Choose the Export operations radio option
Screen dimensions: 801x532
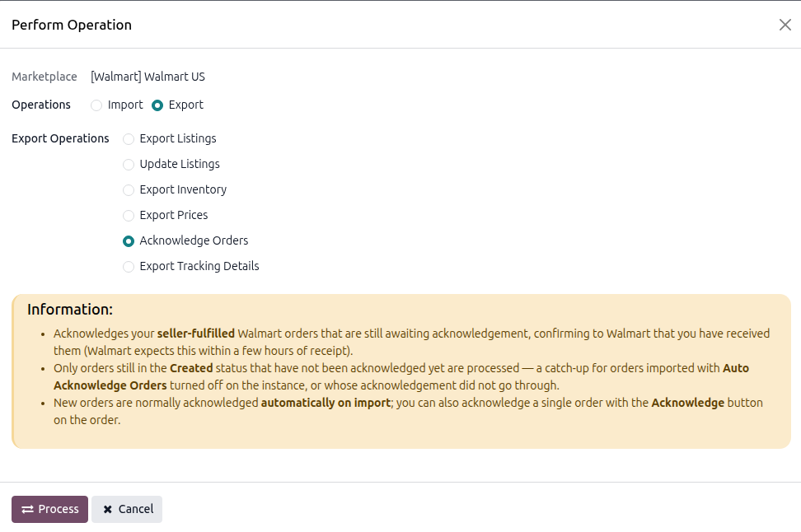[157, 105]
